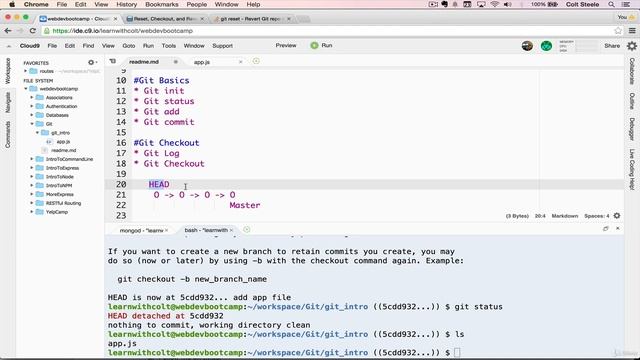Bookmark this page with the star icon

(x=618, y=31)
